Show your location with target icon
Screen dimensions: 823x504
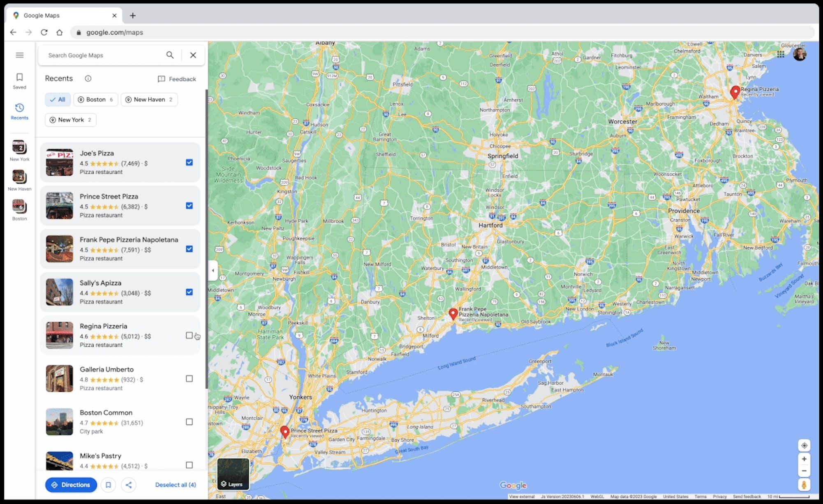coord(804,445)
